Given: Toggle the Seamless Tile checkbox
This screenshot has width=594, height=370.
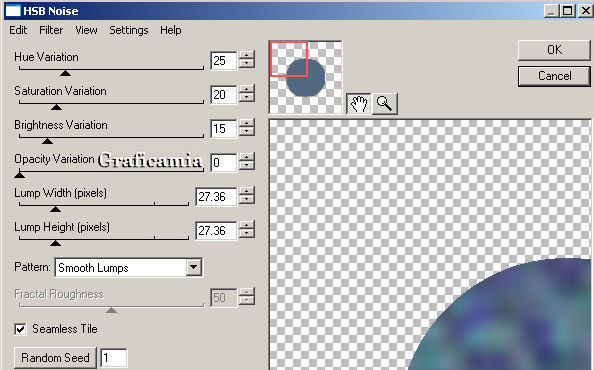Looking at the screenshot, I should 20,329.
